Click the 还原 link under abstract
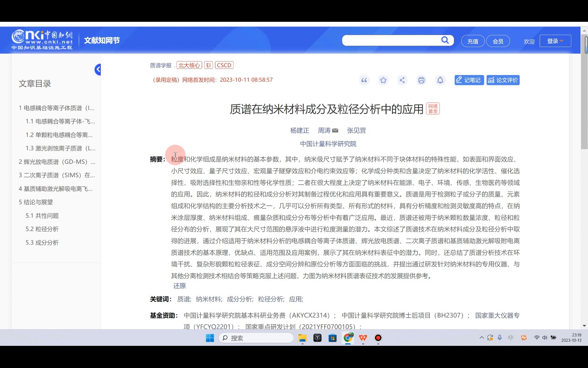Image resolution: width=588 pixels, height=368 pixels. click(179, 286)
